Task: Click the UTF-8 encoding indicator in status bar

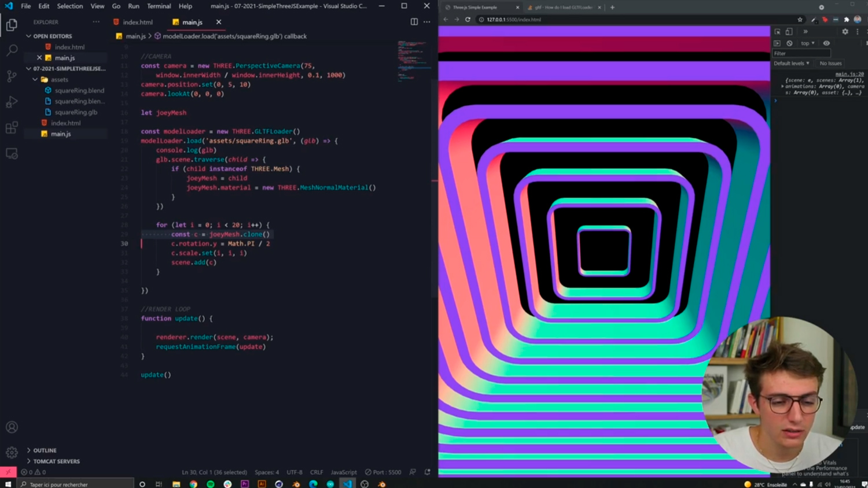Action: coord(295,472)
